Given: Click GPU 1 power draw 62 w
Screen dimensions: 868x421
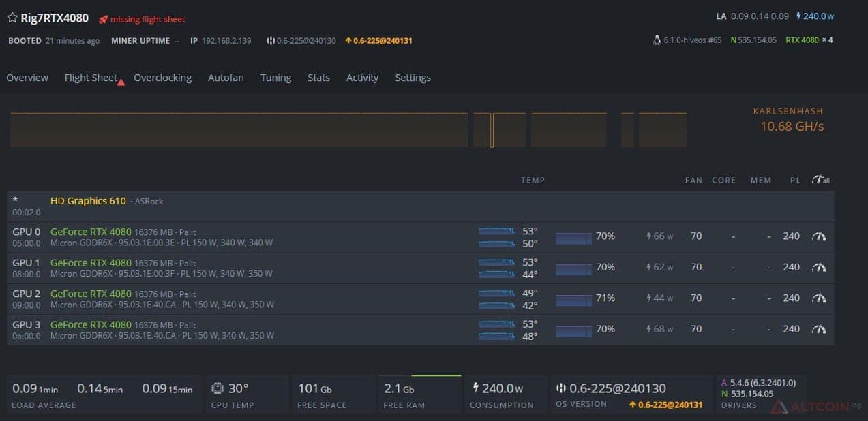Looking at the screenshot, I should pos(659,267).
